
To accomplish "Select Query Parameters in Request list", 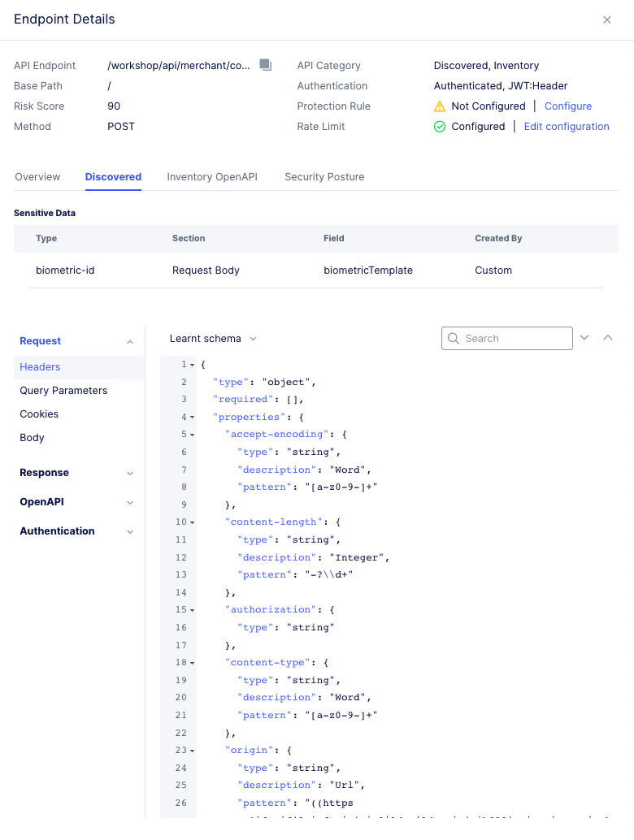I will 63,391.
